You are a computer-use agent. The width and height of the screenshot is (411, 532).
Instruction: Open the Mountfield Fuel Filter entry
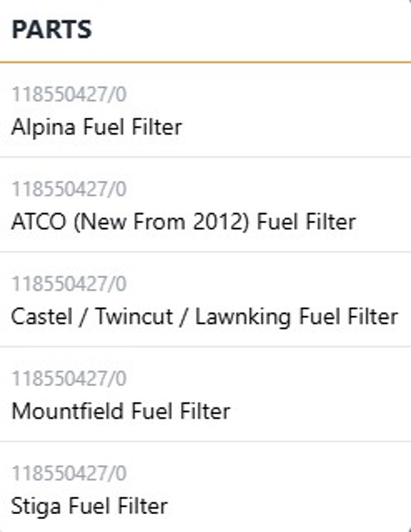tap(206, 394)
